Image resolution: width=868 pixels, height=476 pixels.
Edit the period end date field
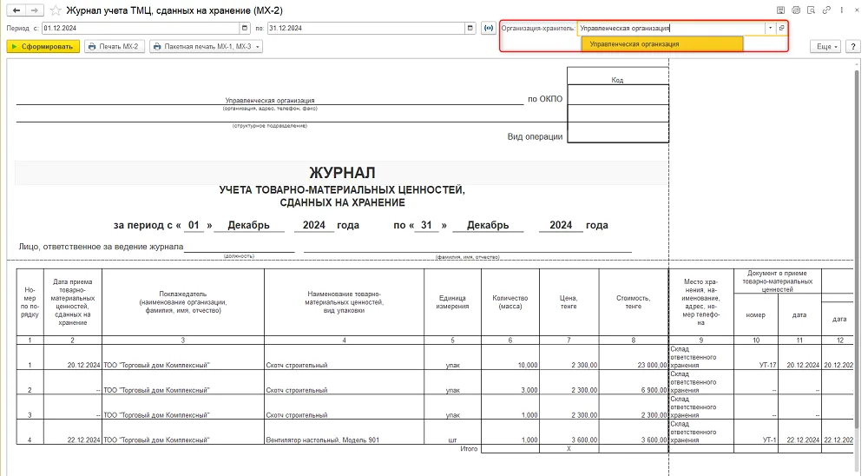pos(366,28)
